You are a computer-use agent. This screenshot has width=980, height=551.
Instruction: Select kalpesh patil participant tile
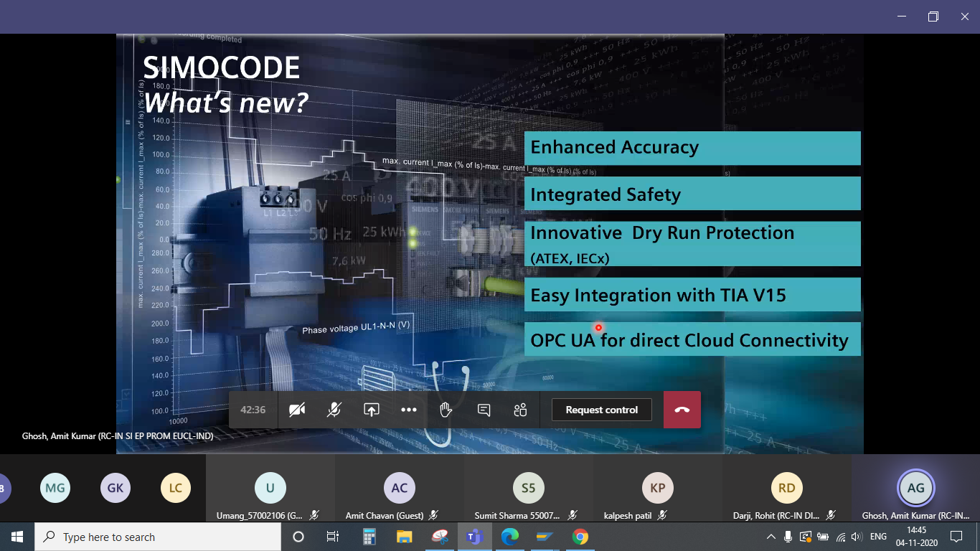coord(658,488)
